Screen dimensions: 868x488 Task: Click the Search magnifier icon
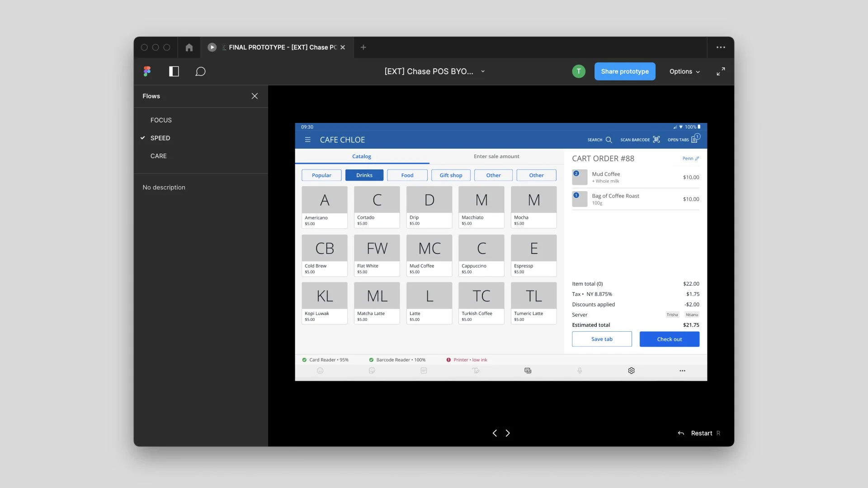point(609,140)
